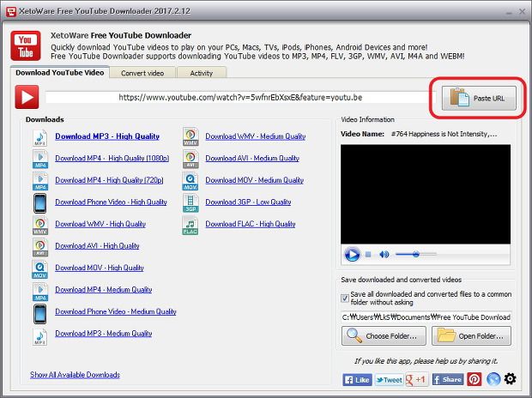Click the Phone Video Medium Quality icon

(x=40, y=314)
